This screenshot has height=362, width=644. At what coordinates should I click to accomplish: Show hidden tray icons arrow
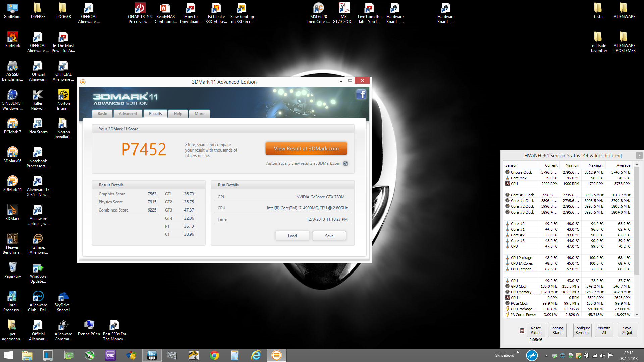(546, 355)
